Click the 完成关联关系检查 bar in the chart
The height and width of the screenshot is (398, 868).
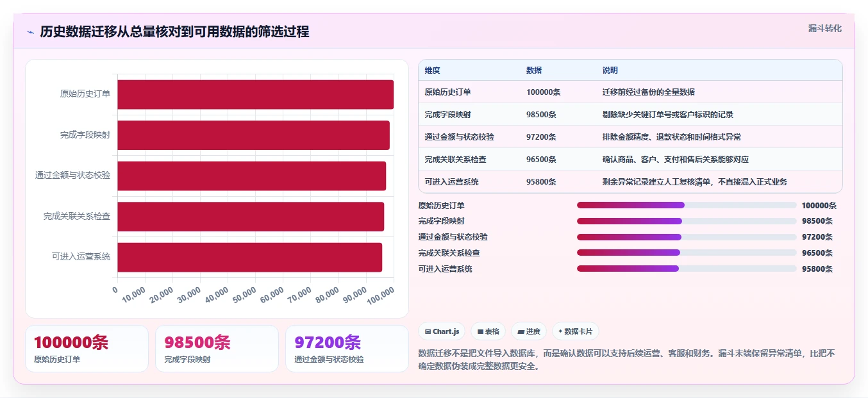[251, 217]
